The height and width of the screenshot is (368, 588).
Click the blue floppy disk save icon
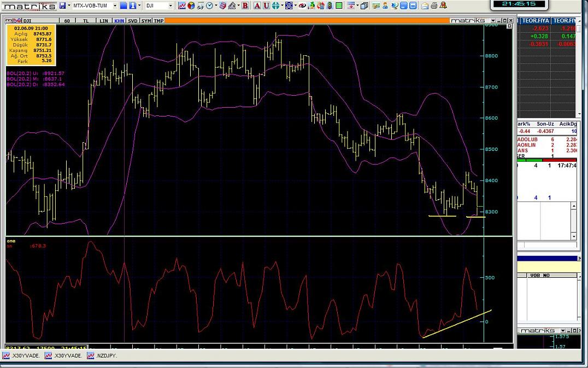tap(62, 5)
